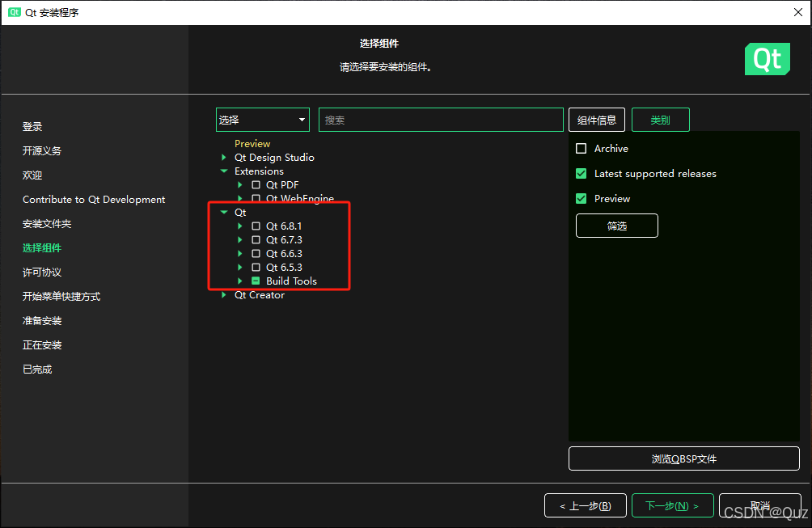Expand the Qt 6.5.3 node
Viewport: 812px width, 528px height.
pyautogui.click(x=239, y=267)
